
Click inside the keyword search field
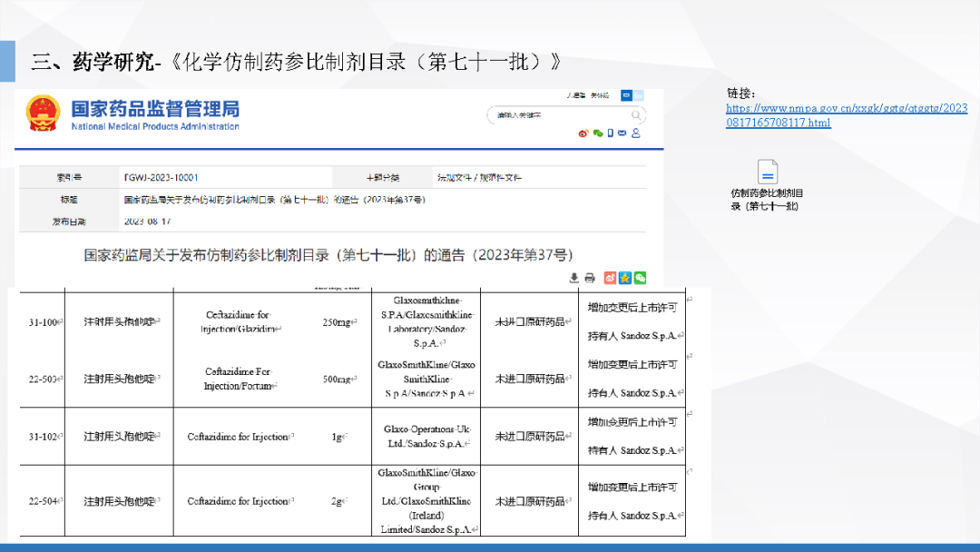coord(555,115)
